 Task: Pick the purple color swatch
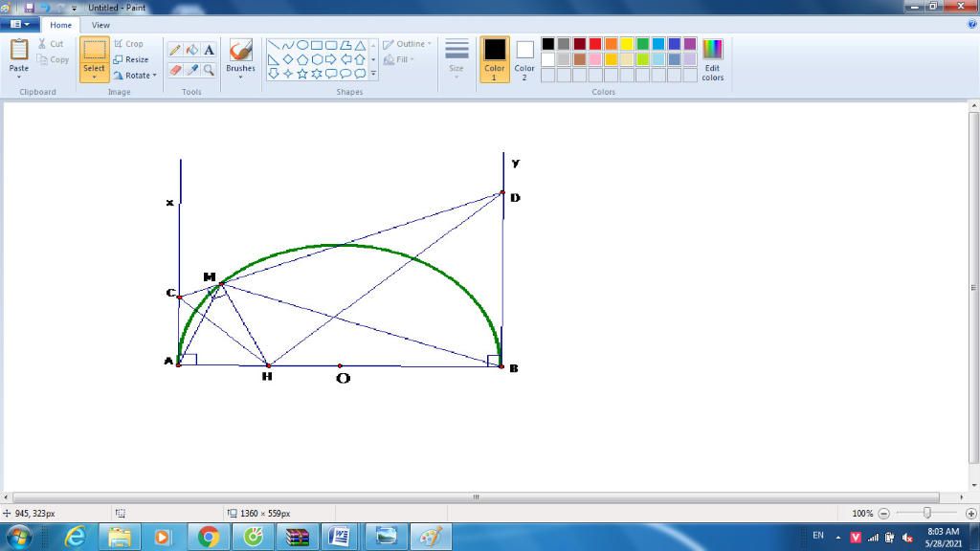pyautogui.click(x=690, y=44)
